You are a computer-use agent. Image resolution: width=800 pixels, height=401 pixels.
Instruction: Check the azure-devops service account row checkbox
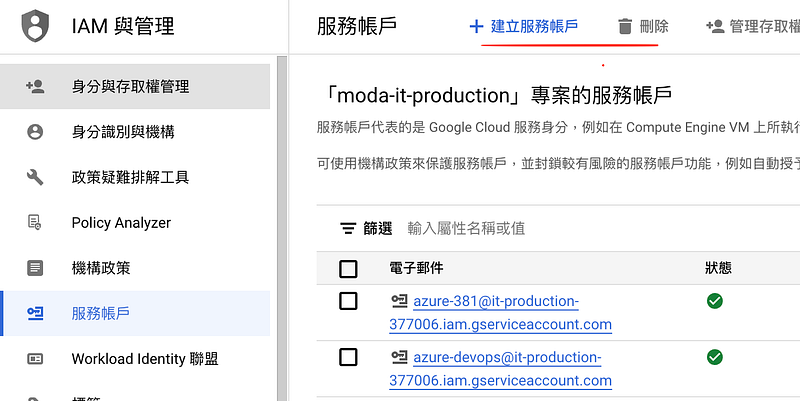tap(348, 358)
